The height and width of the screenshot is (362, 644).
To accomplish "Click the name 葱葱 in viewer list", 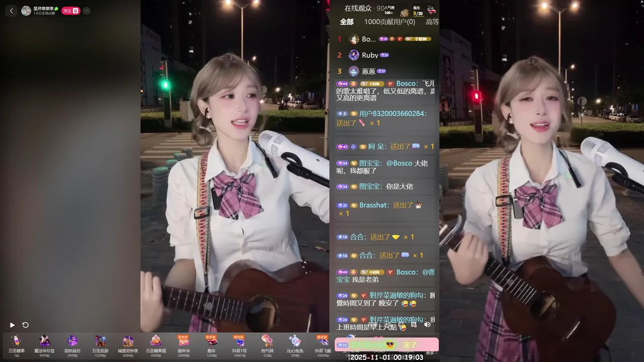I will coord(368,71).
